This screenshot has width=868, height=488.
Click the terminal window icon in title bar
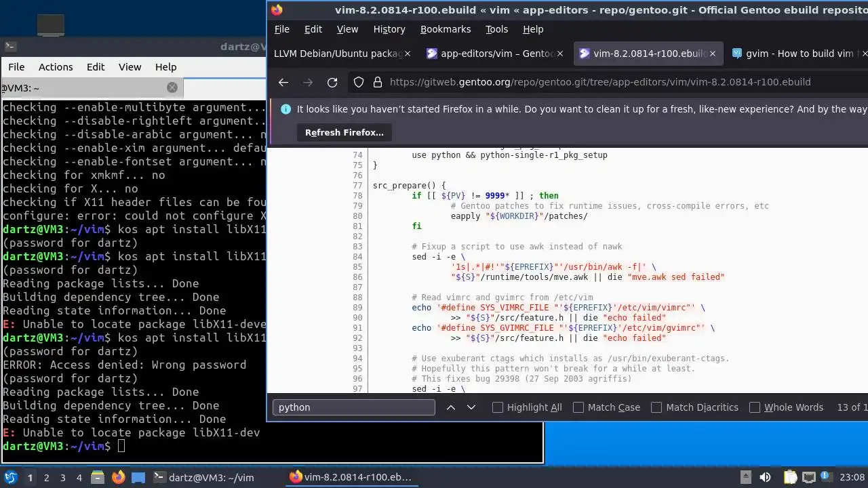click(x=10, y=47)
